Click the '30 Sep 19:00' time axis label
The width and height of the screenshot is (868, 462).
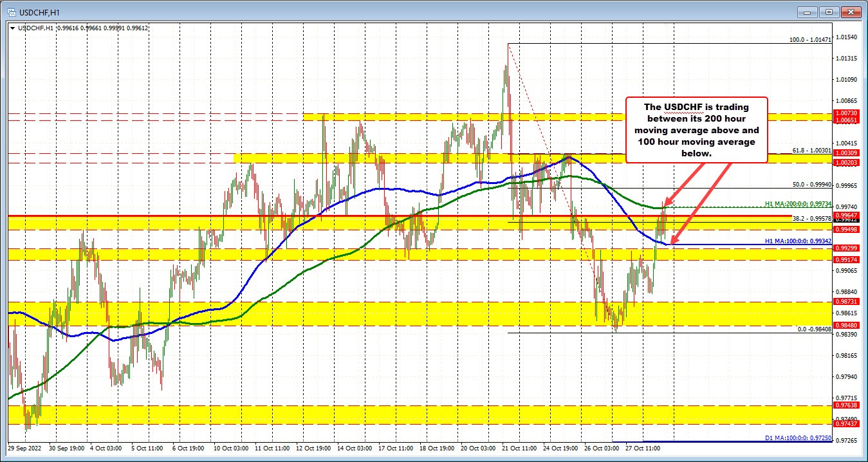pos(67,447)
